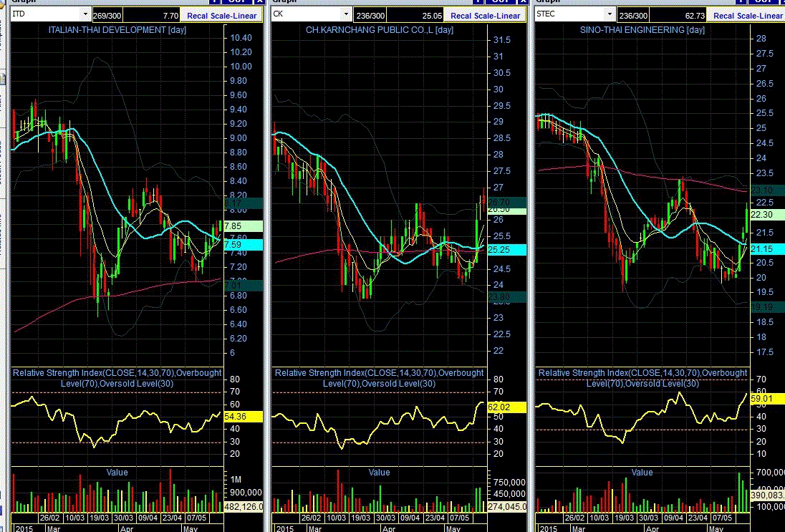Screen dimensions: 785x532
Task: Open the CK symbol dropdown
Action: (x=346, y=14)
